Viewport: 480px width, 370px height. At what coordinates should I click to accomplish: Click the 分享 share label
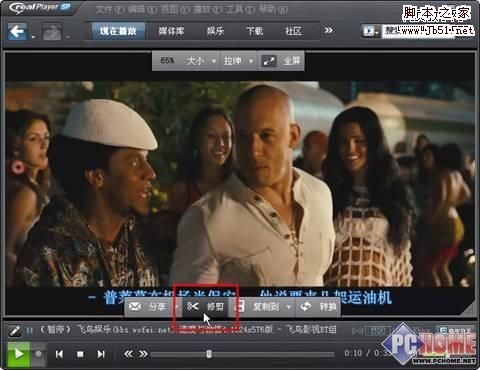[157, 307]
